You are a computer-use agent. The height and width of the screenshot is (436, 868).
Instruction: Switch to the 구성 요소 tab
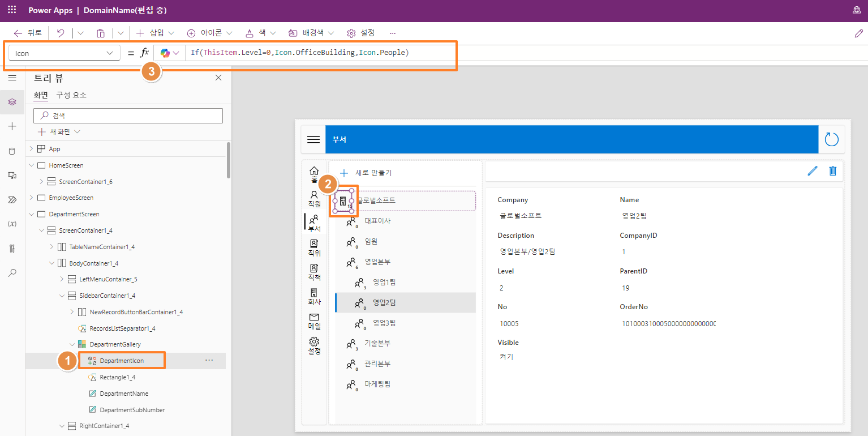click(71, 95)
